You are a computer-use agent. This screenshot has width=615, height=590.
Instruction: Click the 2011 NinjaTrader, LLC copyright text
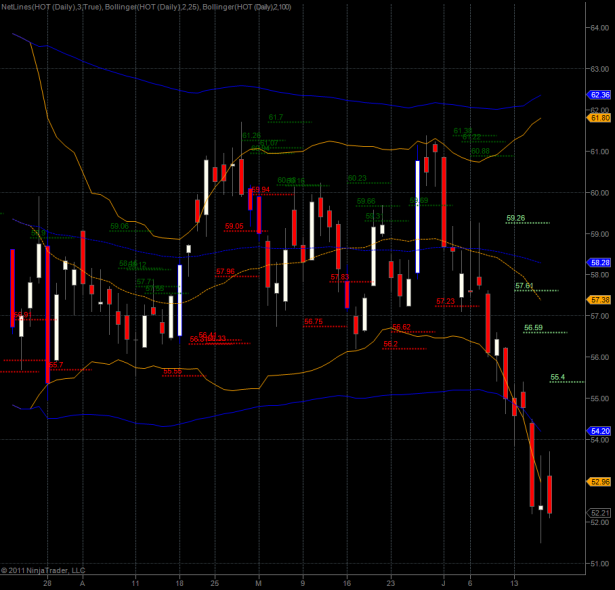click(x=44, y=571)
